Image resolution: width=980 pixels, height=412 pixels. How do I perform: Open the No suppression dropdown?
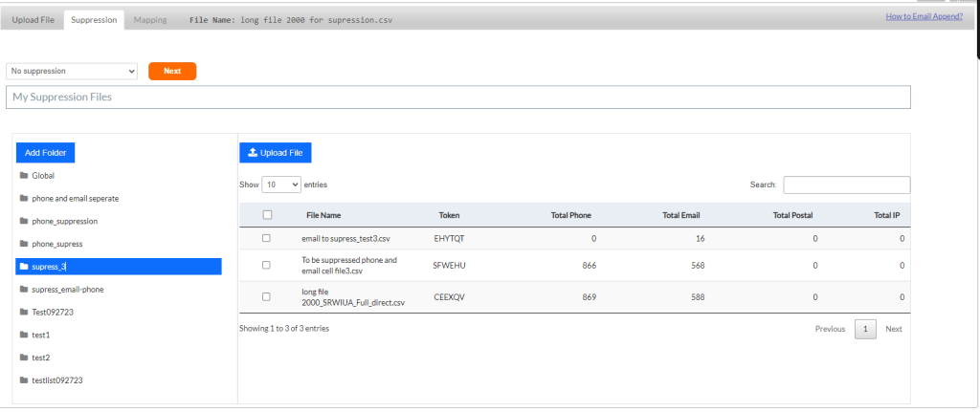point(72,71)
